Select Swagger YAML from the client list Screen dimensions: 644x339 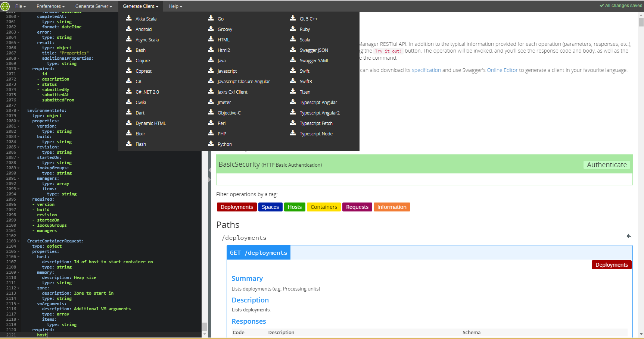coord(314,60)
